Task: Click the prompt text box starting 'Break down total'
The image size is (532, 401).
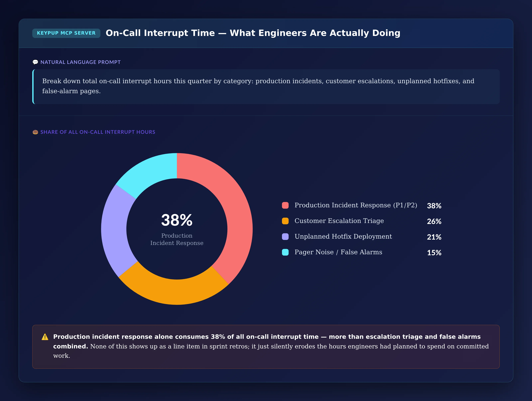Action: click(266, 87)
